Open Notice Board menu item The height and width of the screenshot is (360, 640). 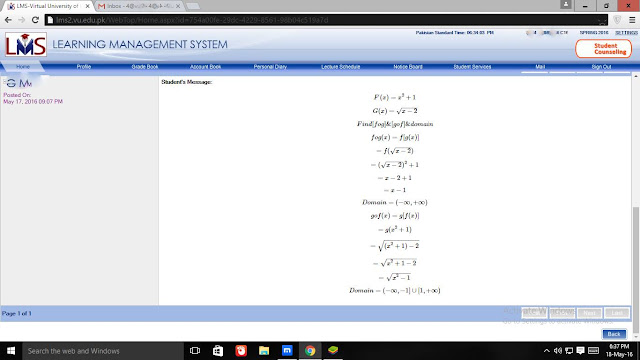click(x=408, y=67)
